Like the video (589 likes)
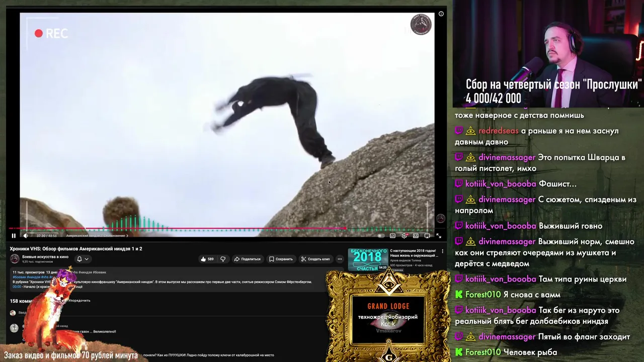Viewport: 644px width, 362px height. pyautogui.click(x=207, y=259)
